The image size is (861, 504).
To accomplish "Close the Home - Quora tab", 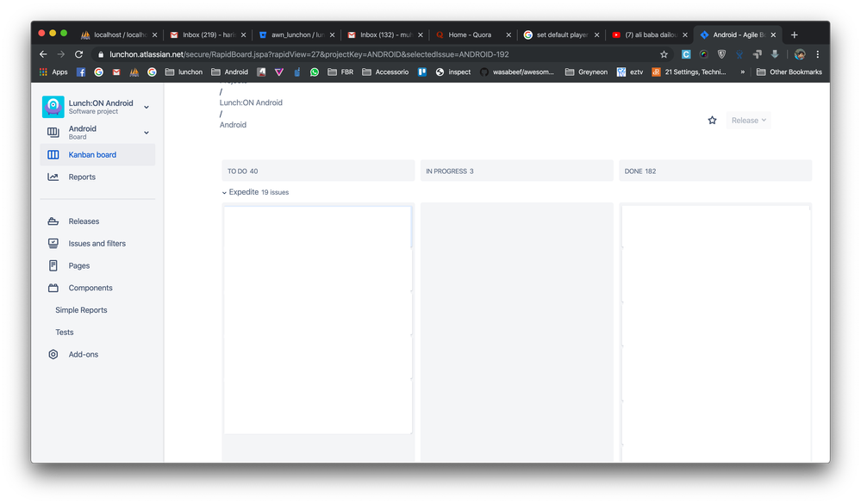I will click(508, 34).
